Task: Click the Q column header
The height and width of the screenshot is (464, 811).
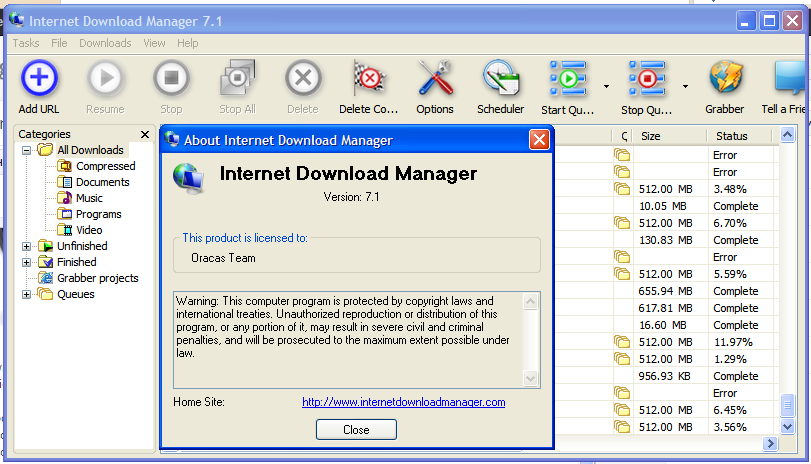Action: [623, 136]
